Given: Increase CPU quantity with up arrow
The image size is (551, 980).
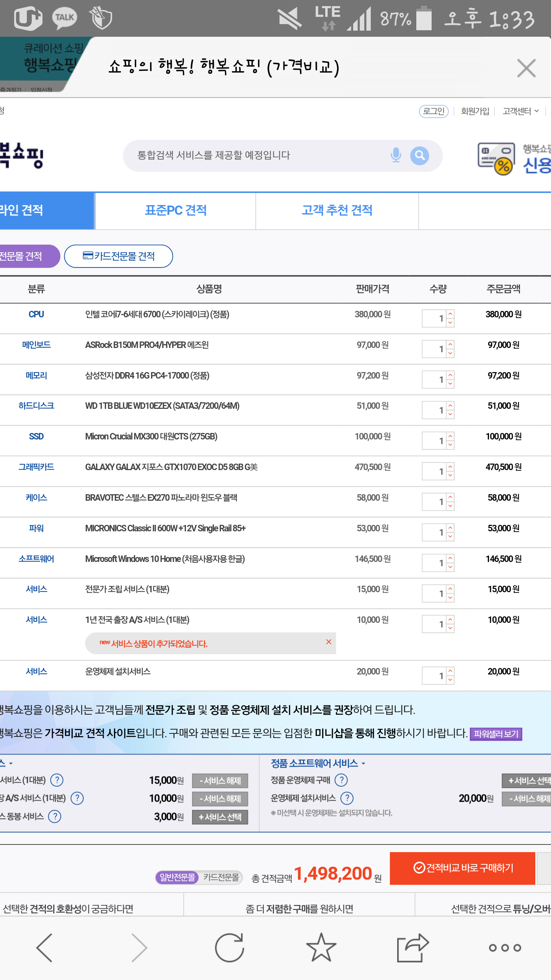Looking at the screenshot, I should pos(450,314).
